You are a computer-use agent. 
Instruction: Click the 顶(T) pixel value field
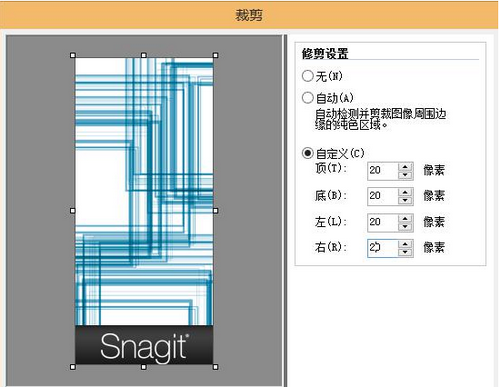click(383, 171)
